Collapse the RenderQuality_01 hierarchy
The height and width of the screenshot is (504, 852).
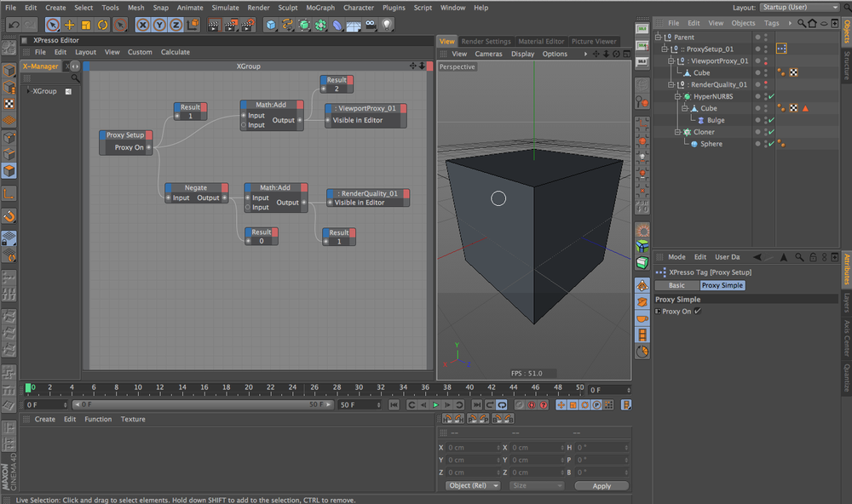tap(670, 83)
